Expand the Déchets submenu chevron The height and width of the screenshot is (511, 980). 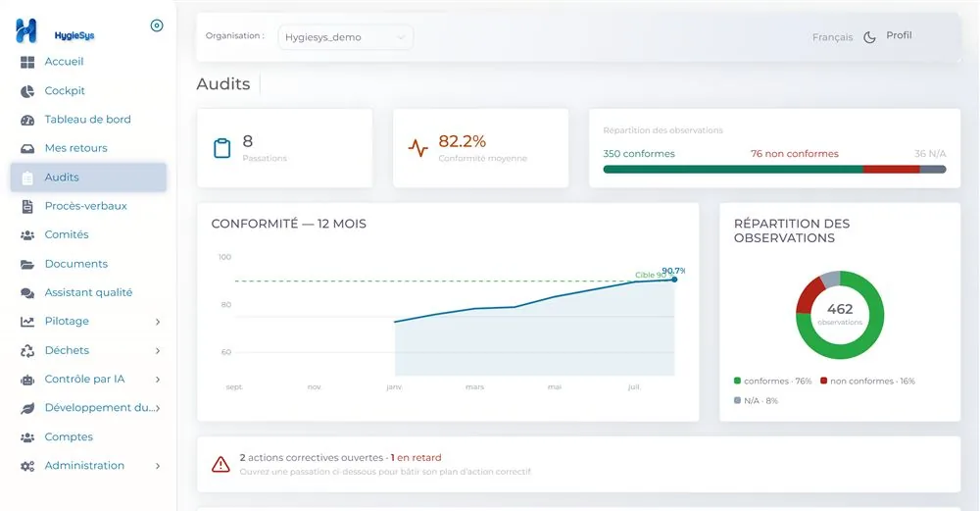coord(158,351)
